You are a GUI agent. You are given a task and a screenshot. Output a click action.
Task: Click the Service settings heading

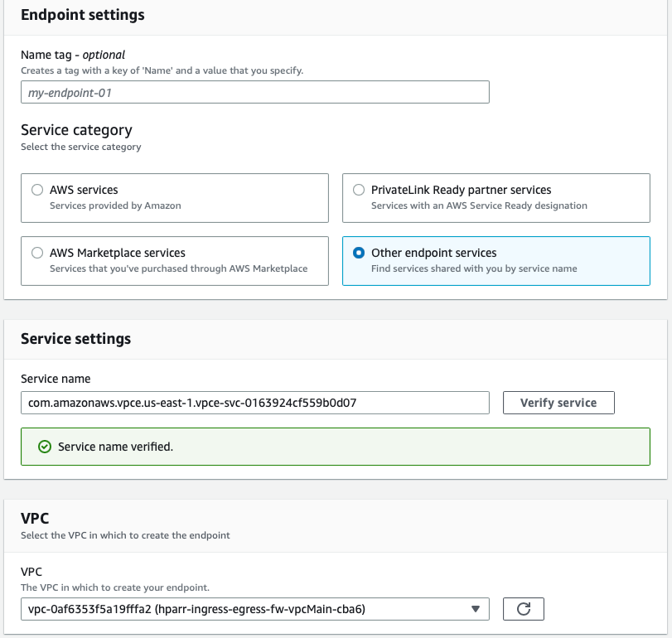pos(75,339)
